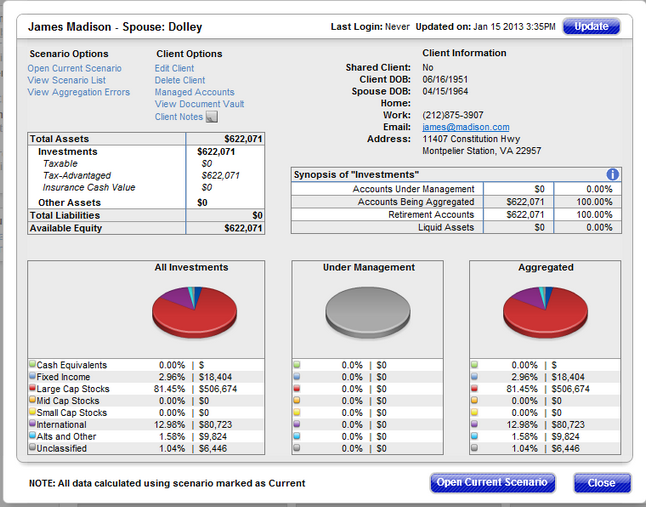
Task: Click the (212)875-3907 work phone number
Action: click(x=453, y=115)
